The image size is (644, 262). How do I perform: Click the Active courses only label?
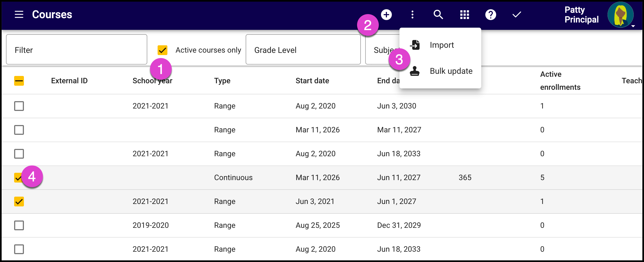pyautogui.click(x=208, y=50)
